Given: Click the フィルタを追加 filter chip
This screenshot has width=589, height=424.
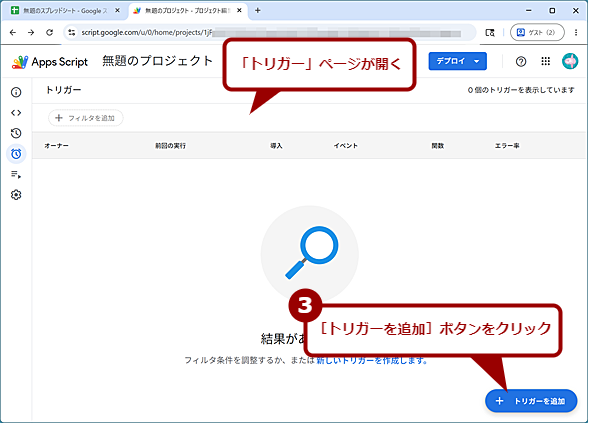Looking at the screenshot, I should (85, 118).
